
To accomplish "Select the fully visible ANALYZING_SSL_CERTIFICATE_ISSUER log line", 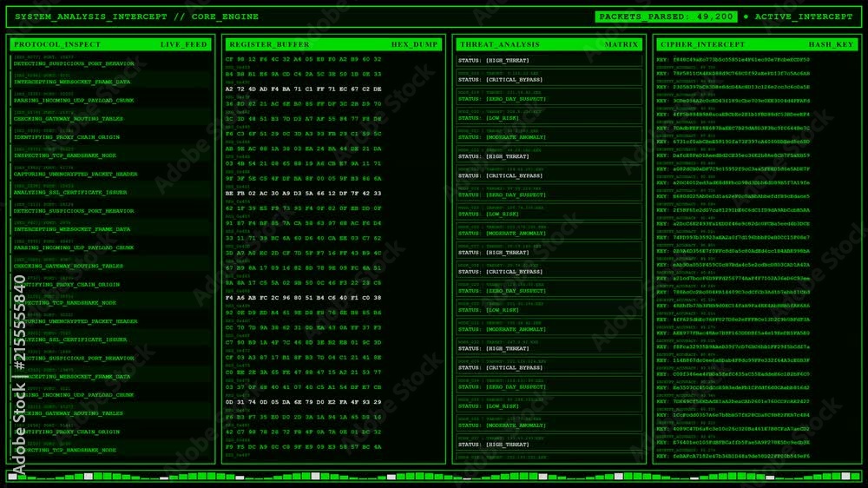I will (70, 192).
